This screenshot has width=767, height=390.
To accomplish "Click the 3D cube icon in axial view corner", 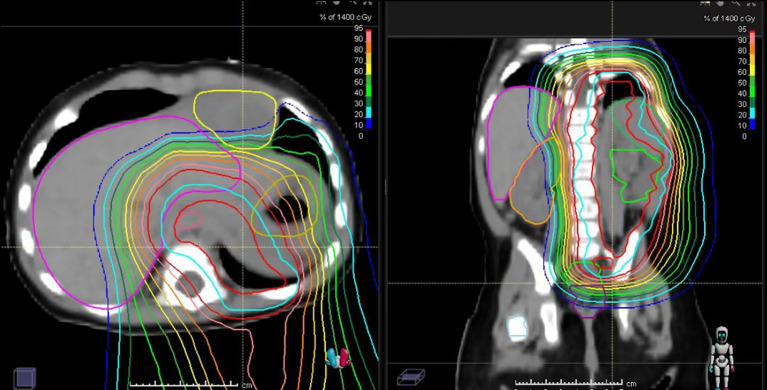I will click(24, 378).
